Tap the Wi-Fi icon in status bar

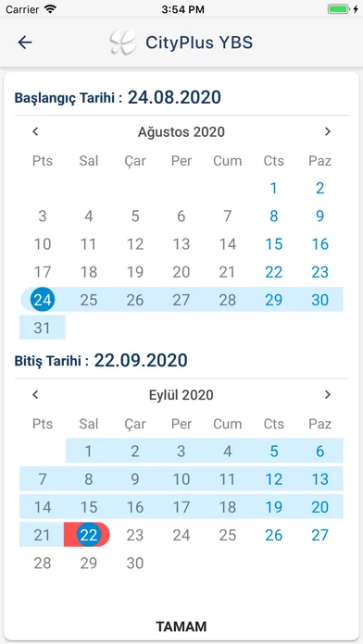tap(50, 9)
